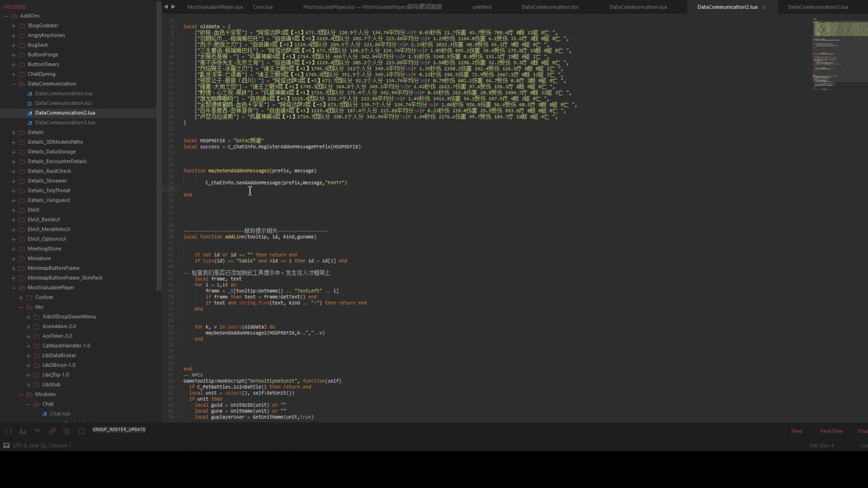Collapse the Chat folder under Modules
Screen dimensions: 868x488
click(28, 404)
